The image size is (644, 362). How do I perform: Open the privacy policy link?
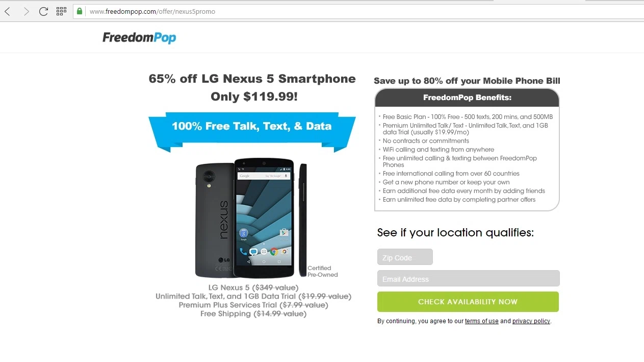point(531,321)
